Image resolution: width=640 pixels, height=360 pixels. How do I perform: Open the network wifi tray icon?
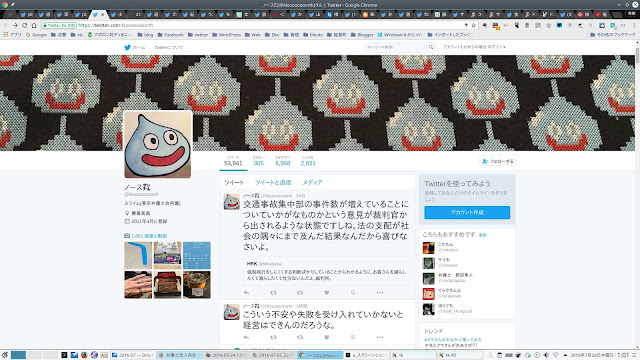(x=556, y=355)
